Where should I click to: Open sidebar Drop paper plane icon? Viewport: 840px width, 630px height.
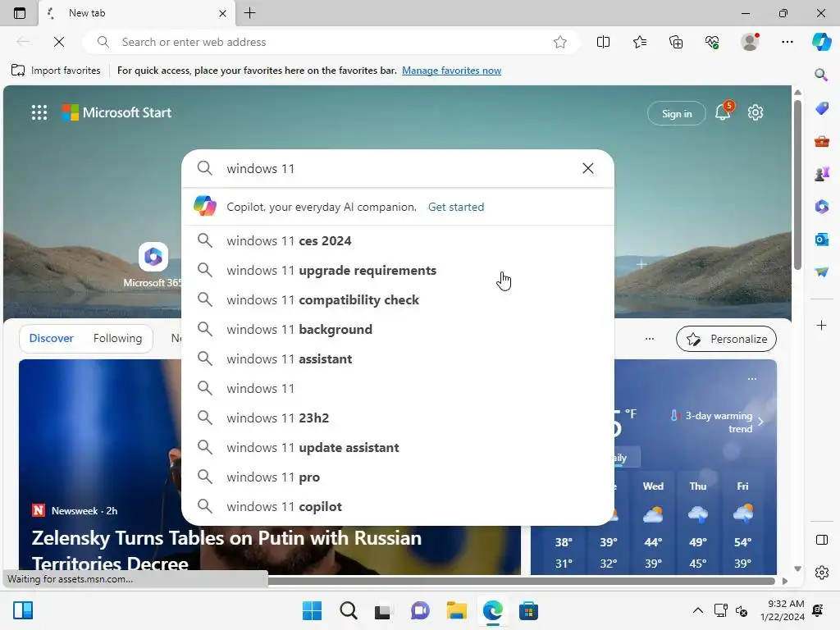(821, 272)
